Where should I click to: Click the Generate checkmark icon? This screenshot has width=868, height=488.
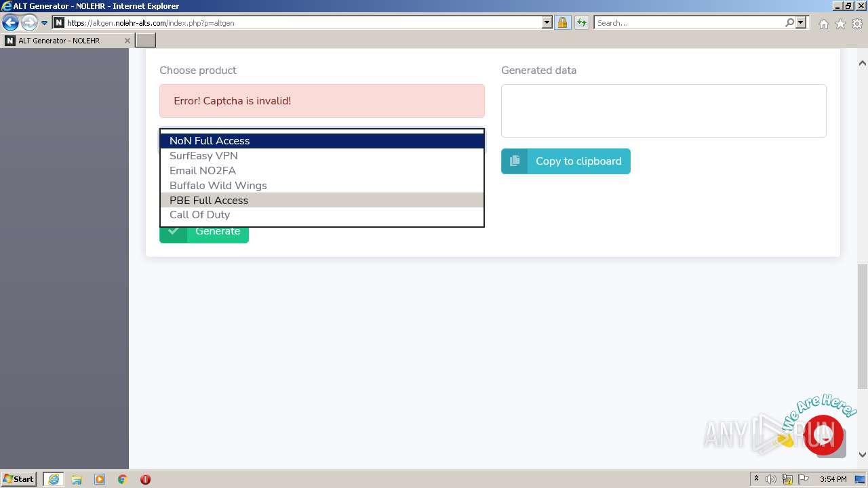tap(174, 232)
